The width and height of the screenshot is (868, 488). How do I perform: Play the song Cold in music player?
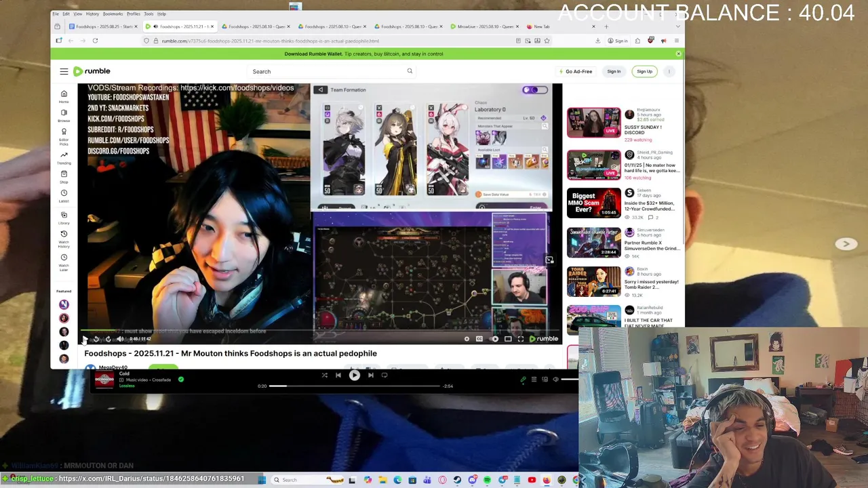[354, 375]
